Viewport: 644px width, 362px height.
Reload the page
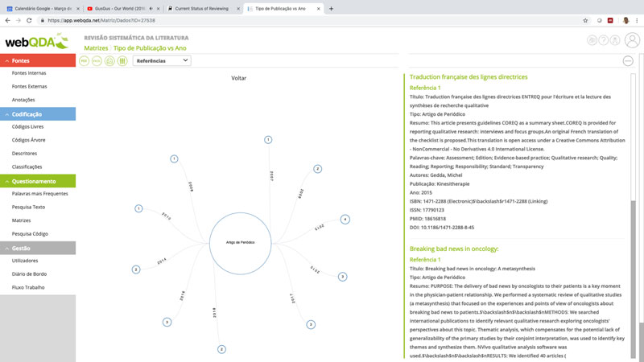pos(29,21)
